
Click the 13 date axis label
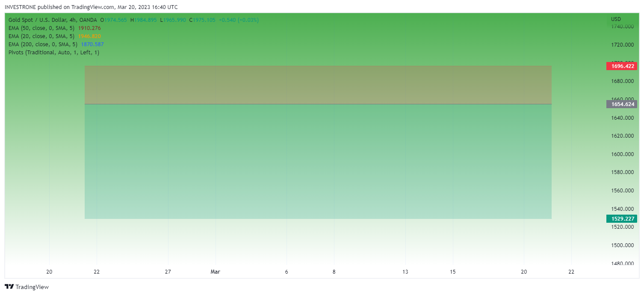tap(405, 271)
